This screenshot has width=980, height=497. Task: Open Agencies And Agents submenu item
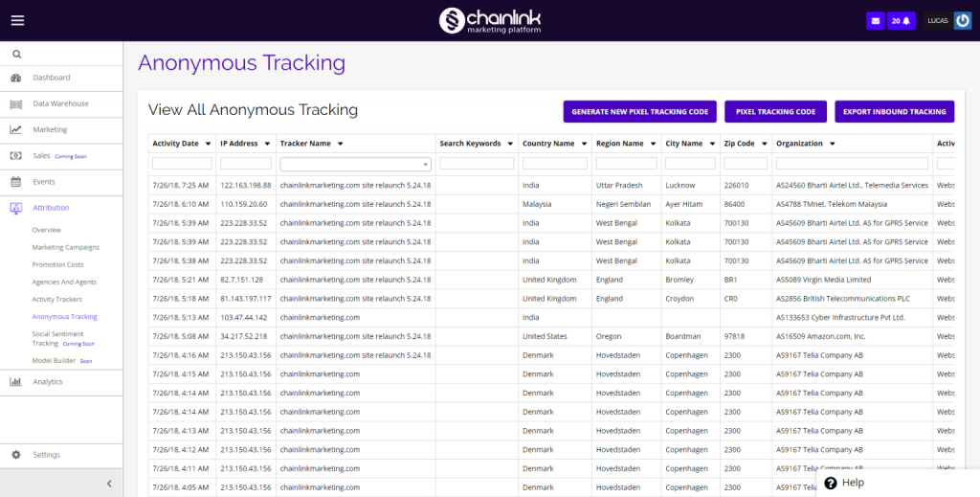click(x=64, y=282)
